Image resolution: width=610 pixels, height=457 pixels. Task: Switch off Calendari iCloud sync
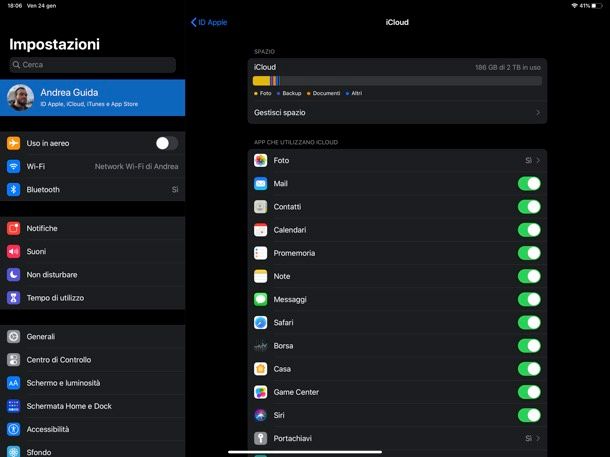click(x=529, y=230)
